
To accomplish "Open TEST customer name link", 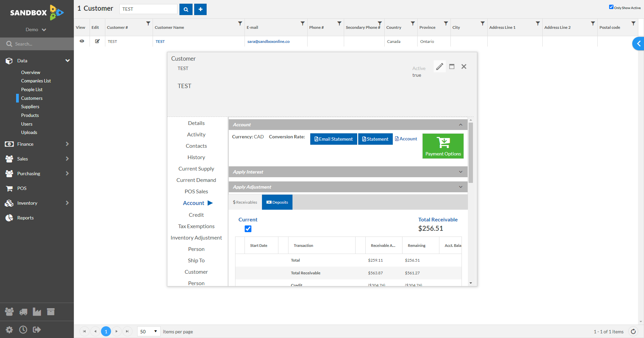I will 160,42.
